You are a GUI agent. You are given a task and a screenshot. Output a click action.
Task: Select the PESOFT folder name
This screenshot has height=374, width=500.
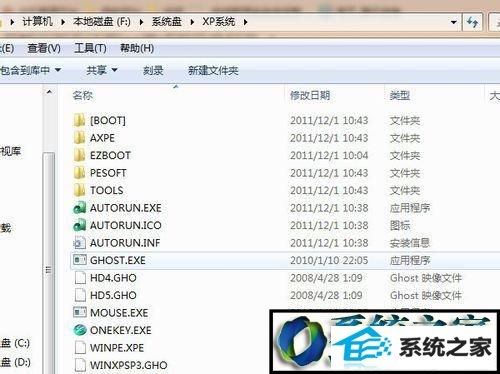108,173
